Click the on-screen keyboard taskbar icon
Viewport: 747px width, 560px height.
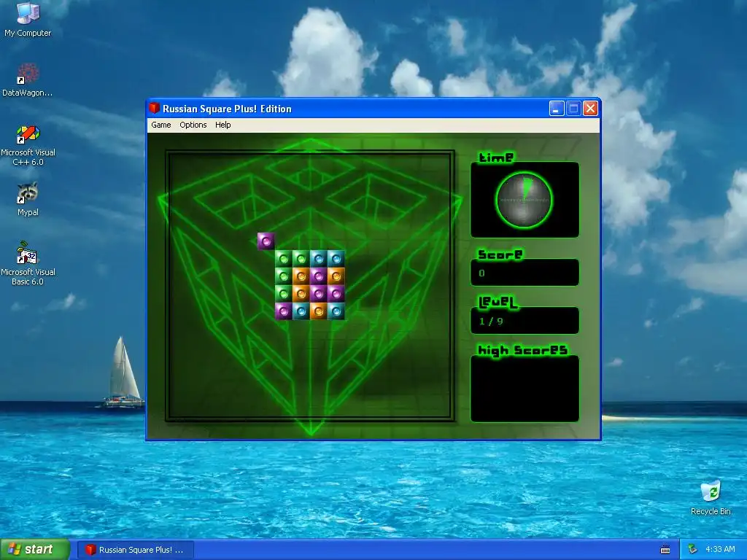(x=665, y=550)
